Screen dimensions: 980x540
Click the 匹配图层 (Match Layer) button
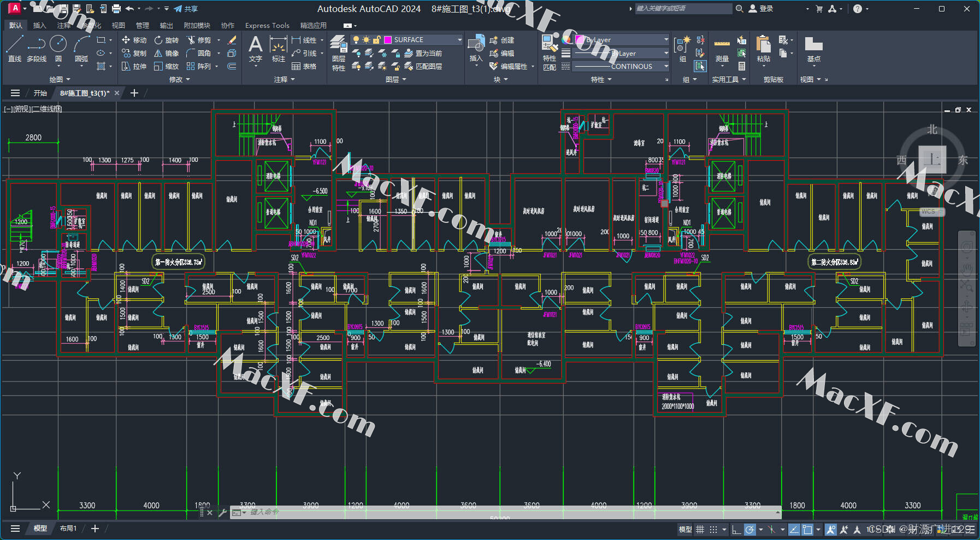pyautogui.click(x=423, y=66)
